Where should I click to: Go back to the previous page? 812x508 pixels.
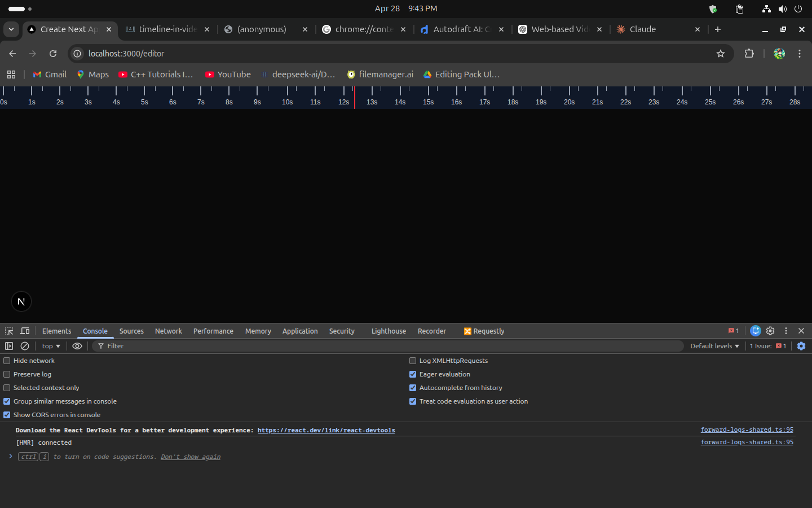point(12,54)
